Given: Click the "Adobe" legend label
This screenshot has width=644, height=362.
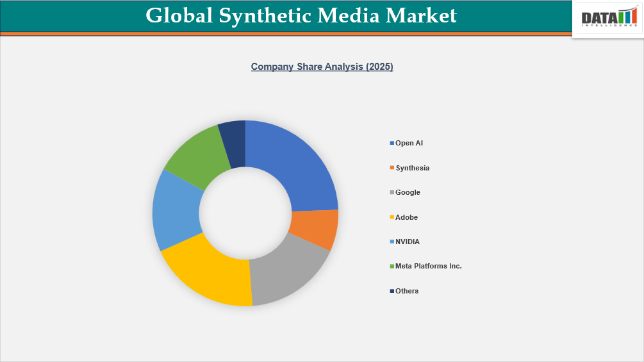Looking at the screenshot, I should (x=407, y=217).
